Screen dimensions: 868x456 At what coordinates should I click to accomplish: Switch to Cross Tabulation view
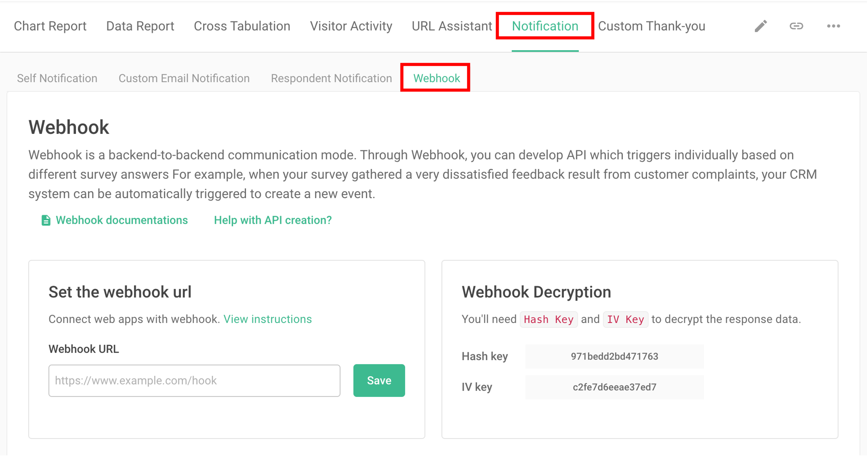point(242,26)
